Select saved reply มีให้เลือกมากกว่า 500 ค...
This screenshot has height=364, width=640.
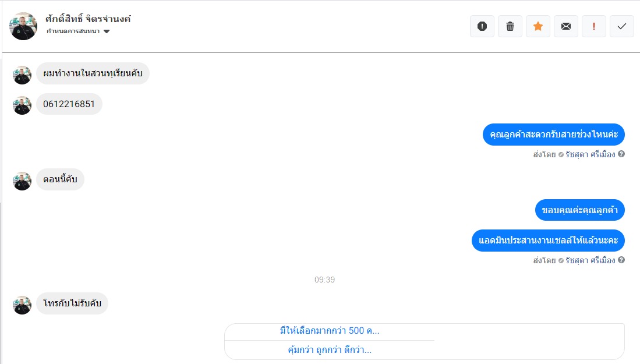[x=330, y=331]
